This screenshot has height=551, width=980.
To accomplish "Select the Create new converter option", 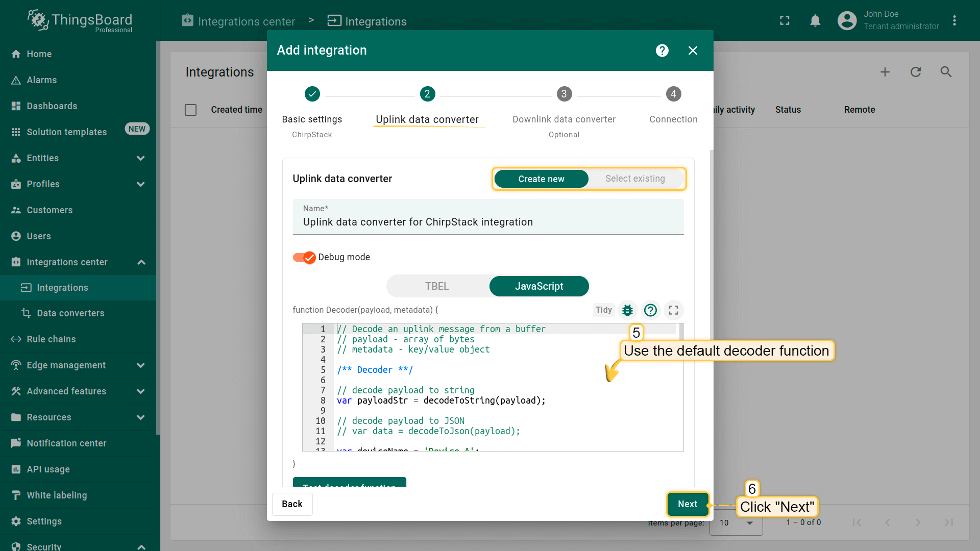I will (541, 179).
